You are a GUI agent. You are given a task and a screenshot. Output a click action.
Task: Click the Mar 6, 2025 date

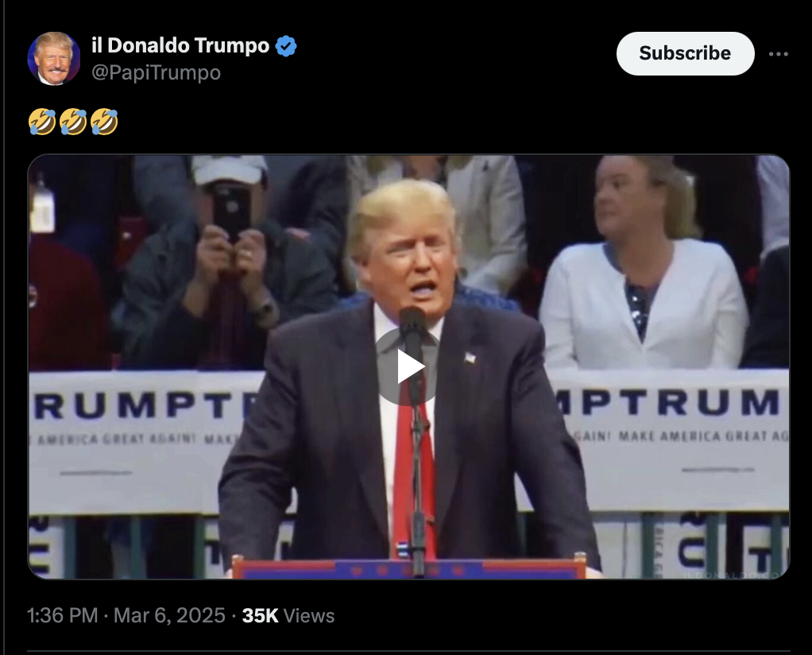pyautogui.click(x=169, y=615)
